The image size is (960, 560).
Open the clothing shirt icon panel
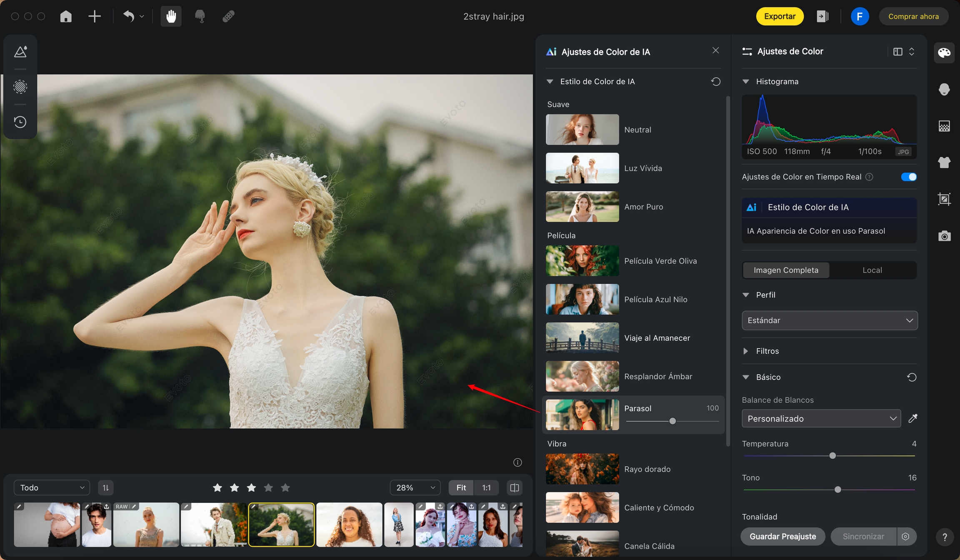(x=944, y=162)
